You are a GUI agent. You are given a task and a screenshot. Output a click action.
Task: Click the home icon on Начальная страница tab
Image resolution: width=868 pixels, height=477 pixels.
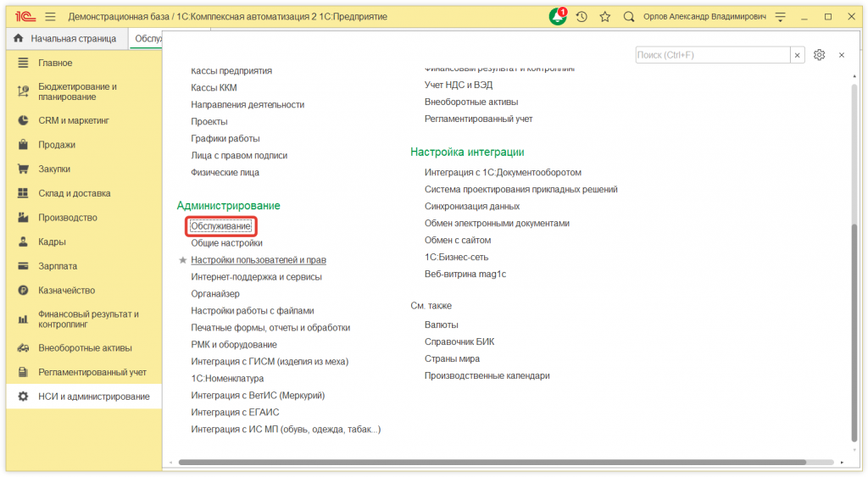point(19,38)
